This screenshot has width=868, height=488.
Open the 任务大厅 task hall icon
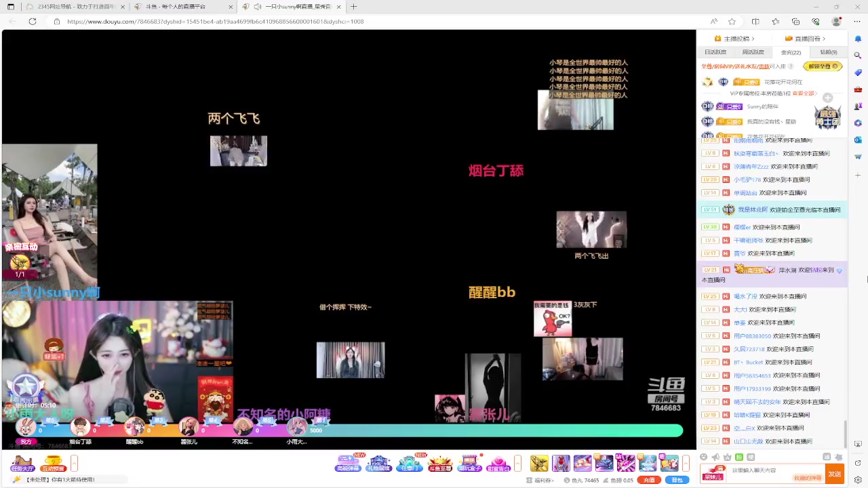(x=22, y=463)
